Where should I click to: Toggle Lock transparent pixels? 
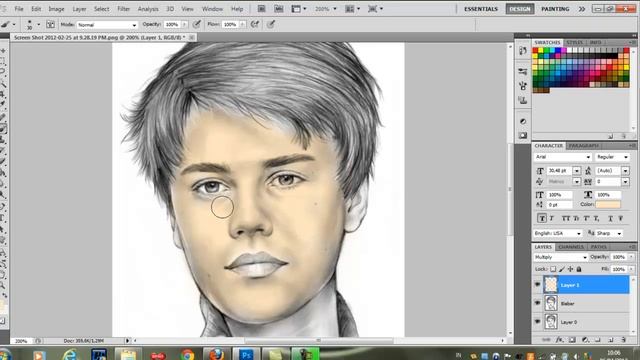(x=553, y=269)
